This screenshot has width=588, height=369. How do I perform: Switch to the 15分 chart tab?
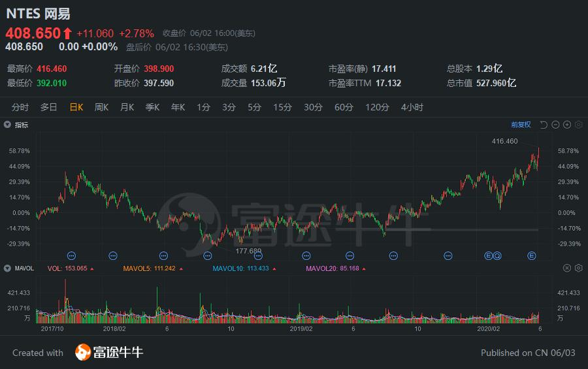282,107
